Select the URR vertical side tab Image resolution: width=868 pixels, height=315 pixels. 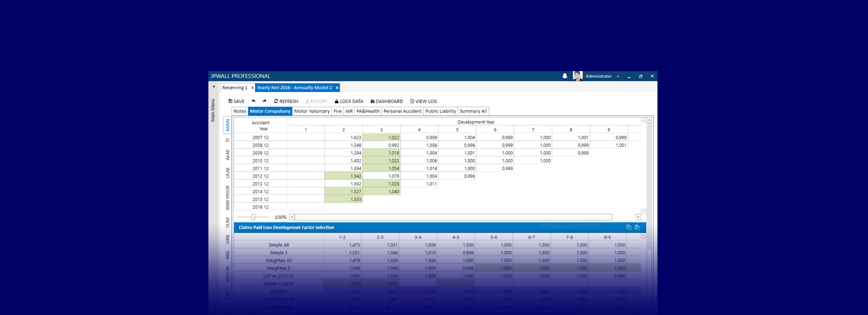228,239
